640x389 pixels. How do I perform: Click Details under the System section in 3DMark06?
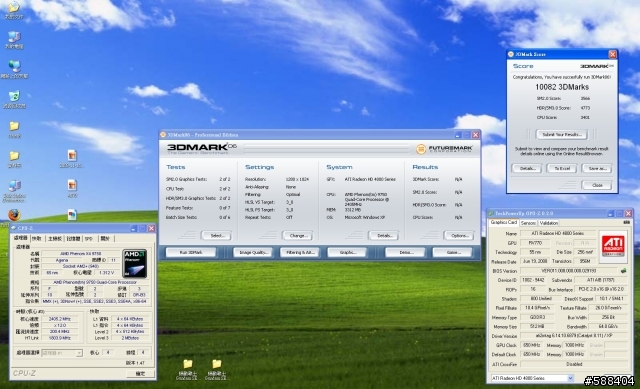pos(384,236)
